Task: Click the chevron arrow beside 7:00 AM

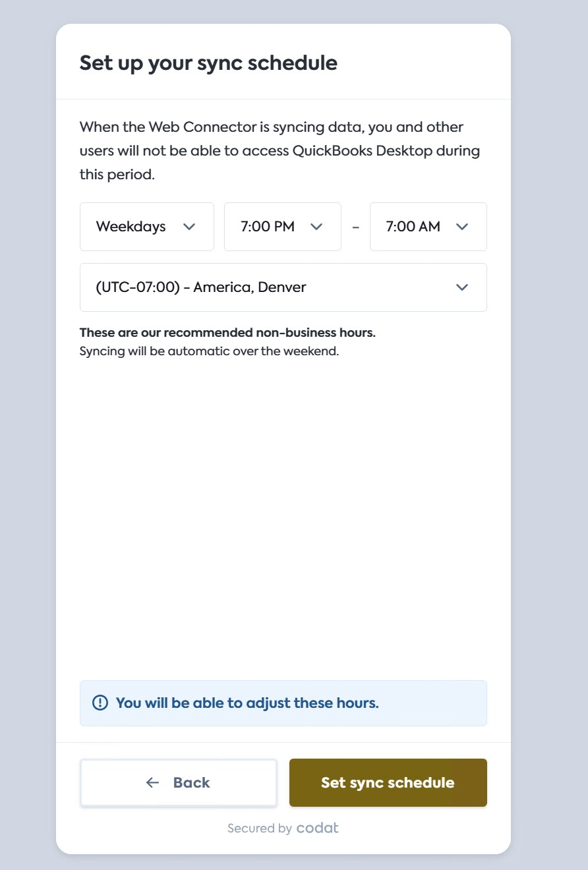Action: coord(462,227)
